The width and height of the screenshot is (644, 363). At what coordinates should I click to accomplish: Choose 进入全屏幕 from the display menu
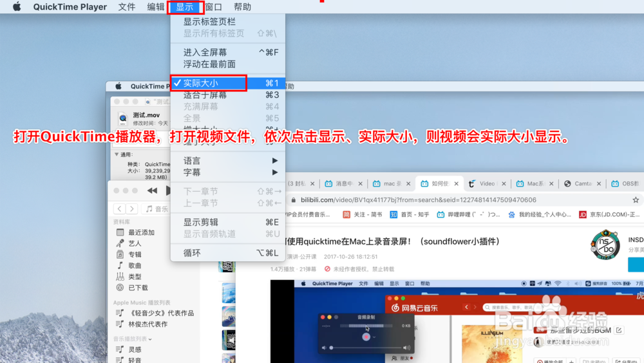coord(228,52)
